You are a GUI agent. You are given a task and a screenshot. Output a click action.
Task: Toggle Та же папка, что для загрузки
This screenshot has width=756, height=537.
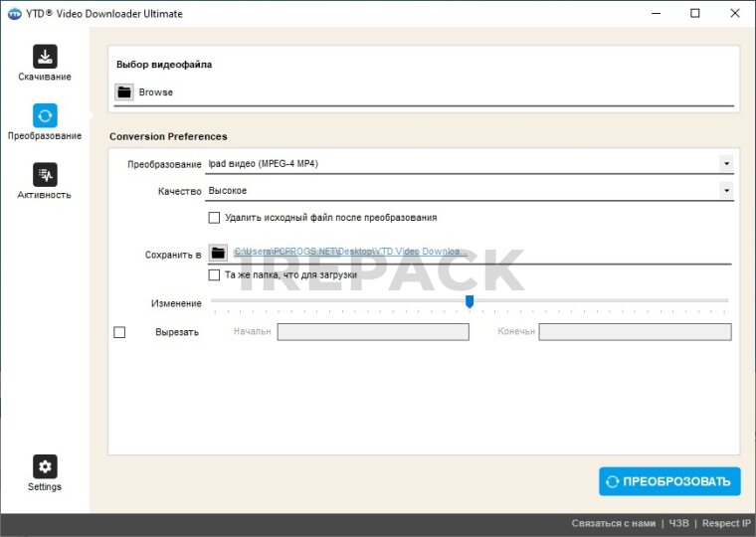coord(214,275)
